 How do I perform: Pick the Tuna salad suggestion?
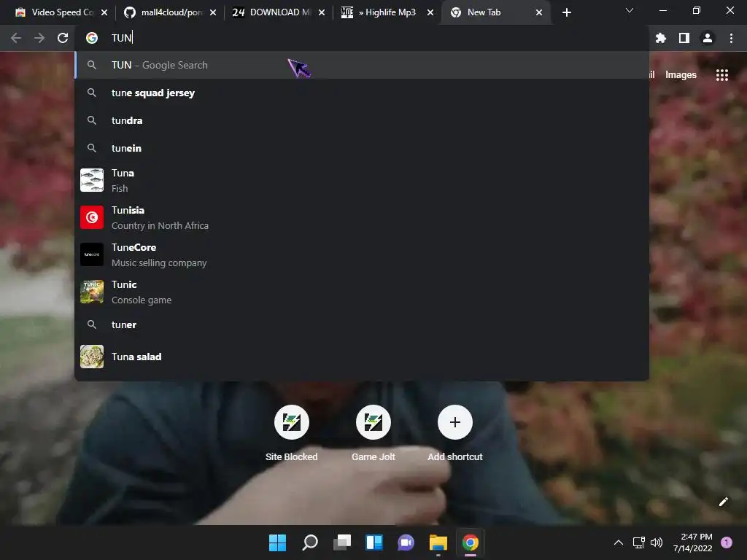tap(362, 357)
